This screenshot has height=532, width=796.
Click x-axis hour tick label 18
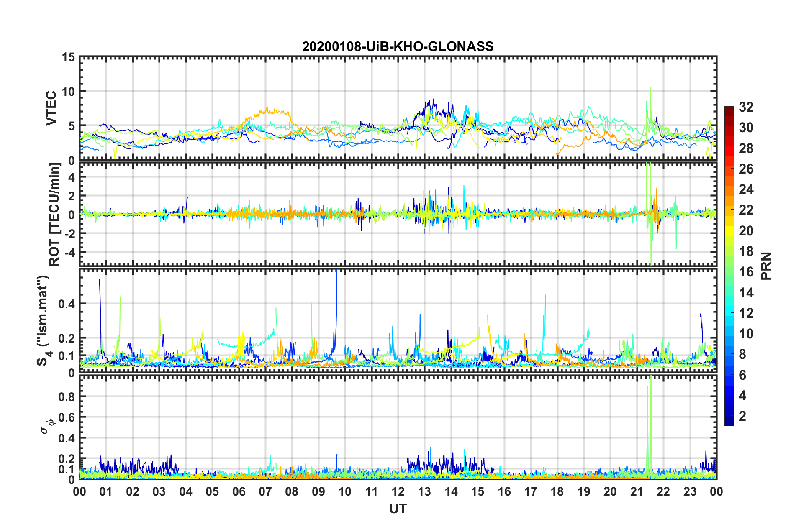[x=557, y=491]
